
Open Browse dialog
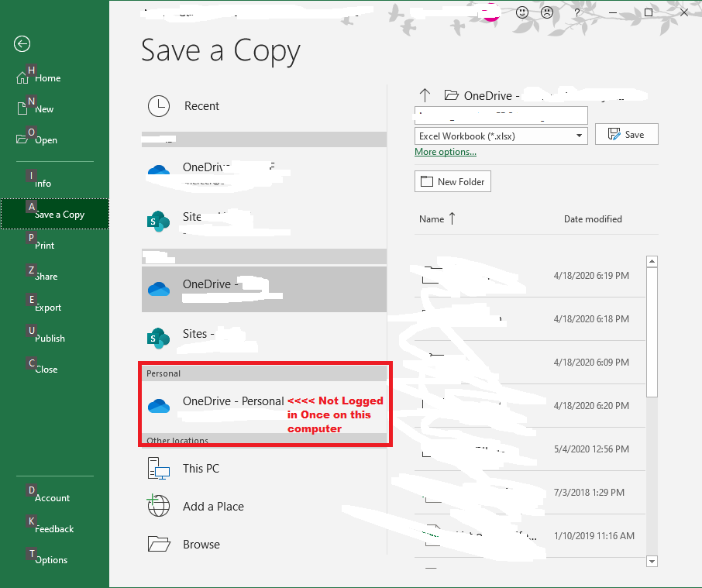[264, 545]
